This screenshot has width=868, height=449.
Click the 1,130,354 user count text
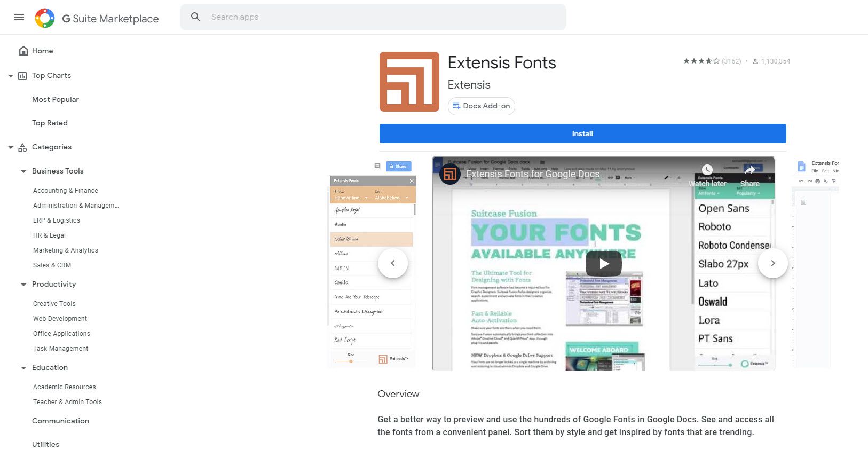point(776,61)
